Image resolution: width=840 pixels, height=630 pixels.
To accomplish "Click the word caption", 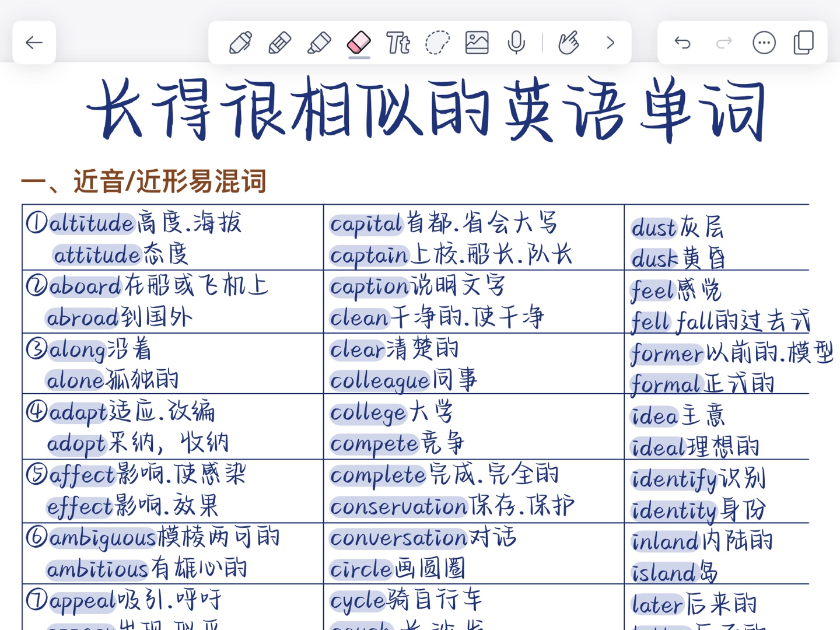I will 370,288.
